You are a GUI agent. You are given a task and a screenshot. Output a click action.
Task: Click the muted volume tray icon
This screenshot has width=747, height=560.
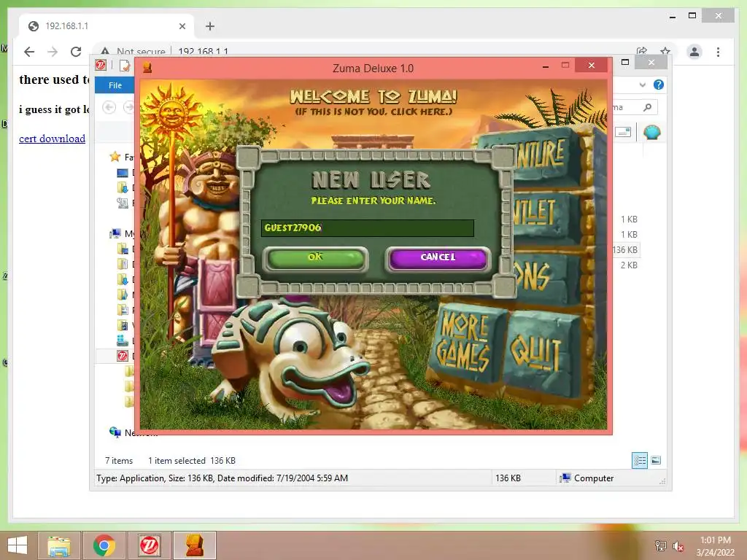coord(678,546)
